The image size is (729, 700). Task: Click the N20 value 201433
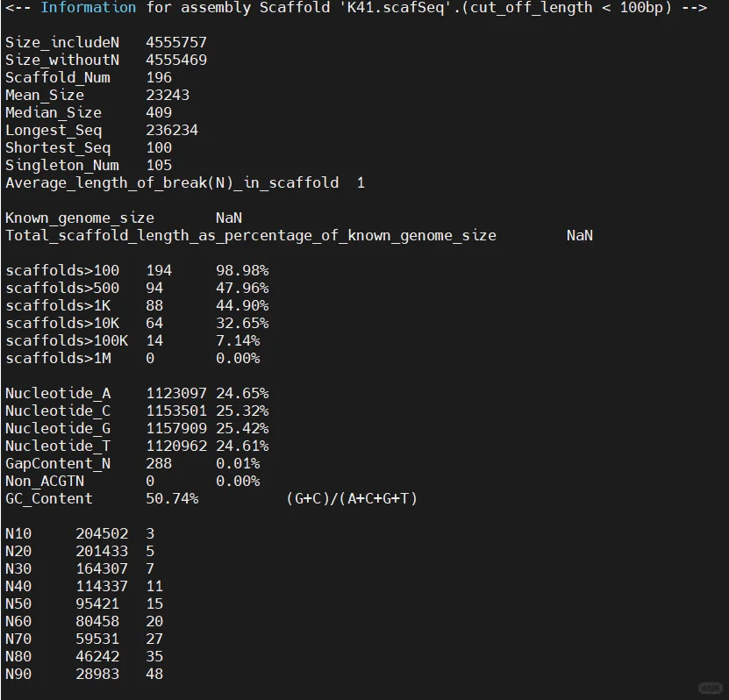tap(102, 551)
